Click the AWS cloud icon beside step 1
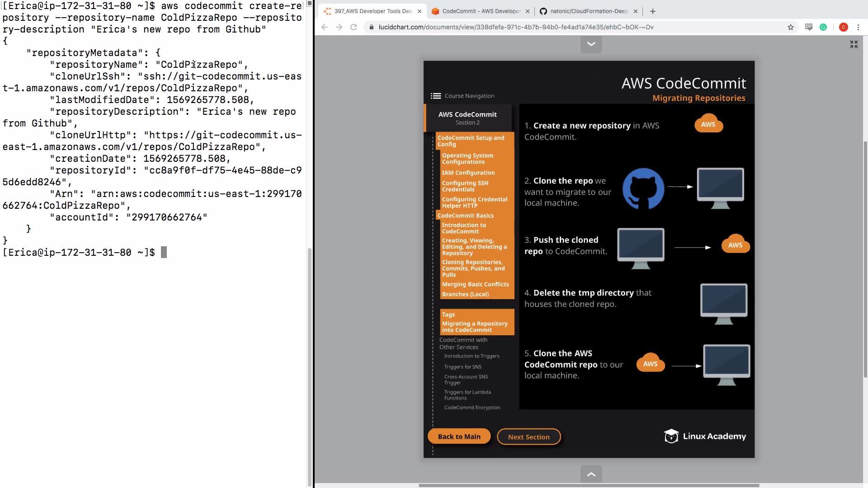The width and height of the screenshot is (868, 488). (708, 124)
